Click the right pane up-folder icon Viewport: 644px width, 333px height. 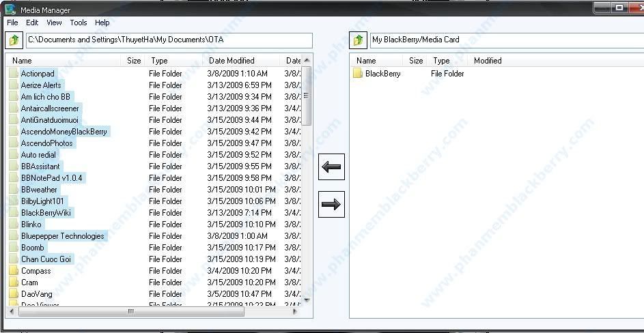pyautogui.click(x=358, y=40)
